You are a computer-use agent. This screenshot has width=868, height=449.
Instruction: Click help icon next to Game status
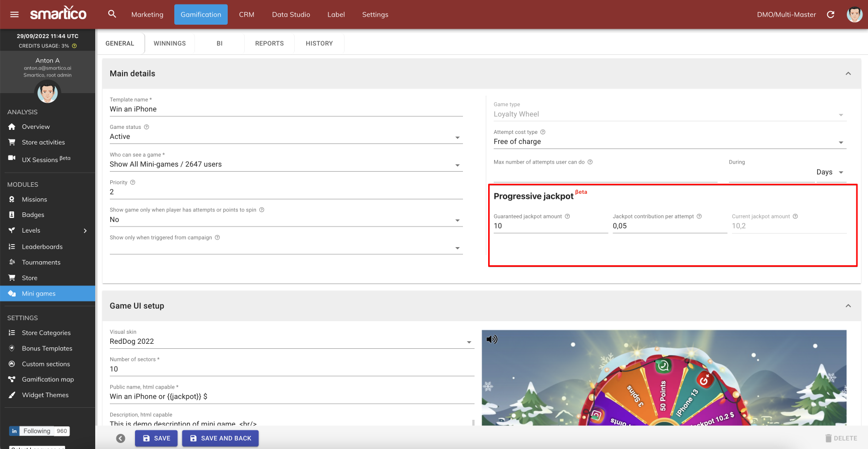coord(147,127)
